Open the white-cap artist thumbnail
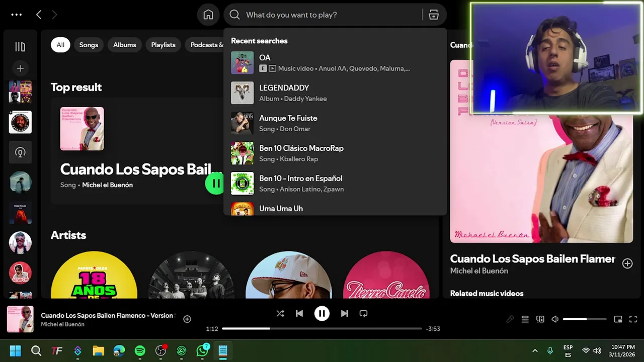 pos(289,275)
